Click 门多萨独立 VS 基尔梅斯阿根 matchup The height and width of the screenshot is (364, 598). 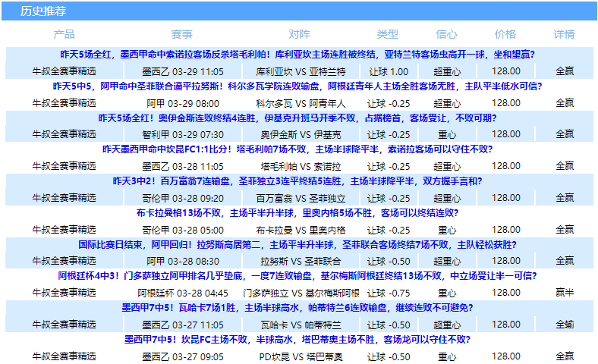coord(301,293)
